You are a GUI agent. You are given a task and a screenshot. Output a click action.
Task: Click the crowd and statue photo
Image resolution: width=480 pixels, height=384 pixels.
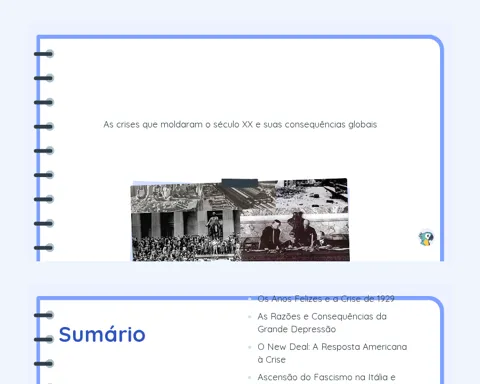tap(186, 237)
